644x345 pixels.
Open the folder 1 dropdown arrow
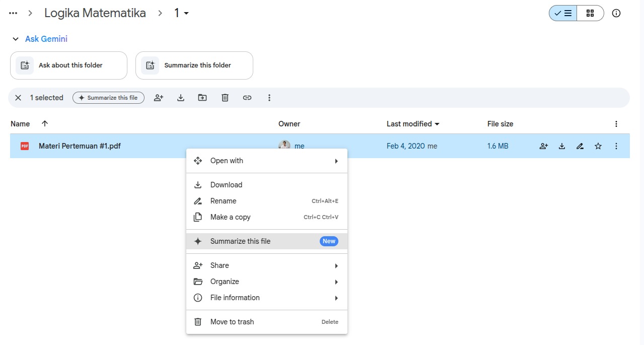tap(186, 14)
